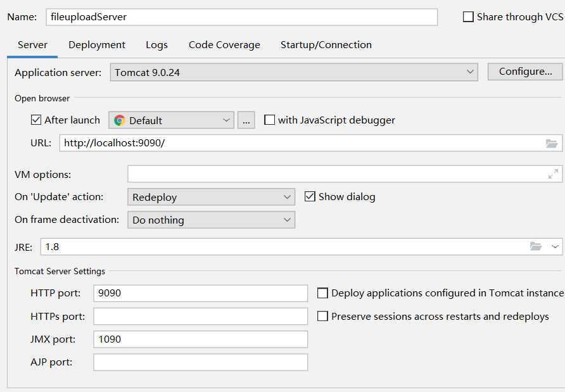Click the Chrome icon in browser dropdown
The image size is (565, 392).
tap(120, 120)
